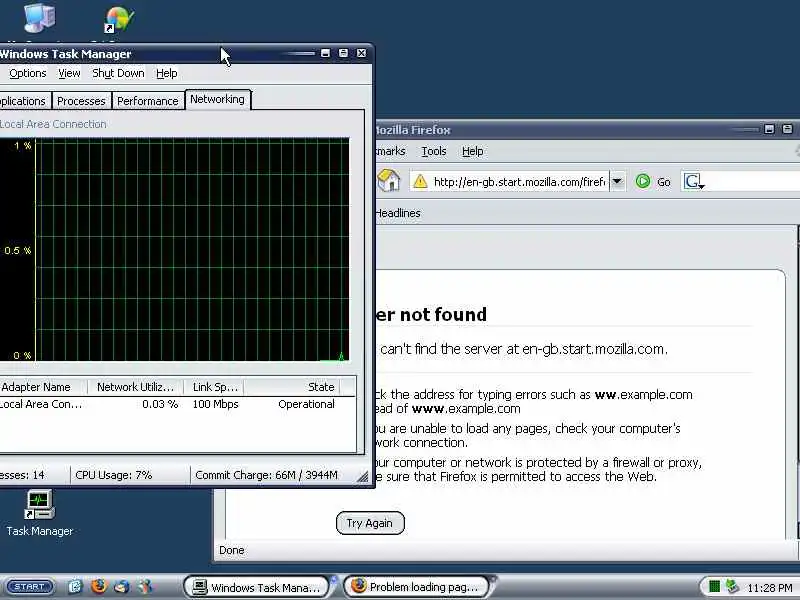
Task: Click the fourth quick launch icon
Action: 145,587
